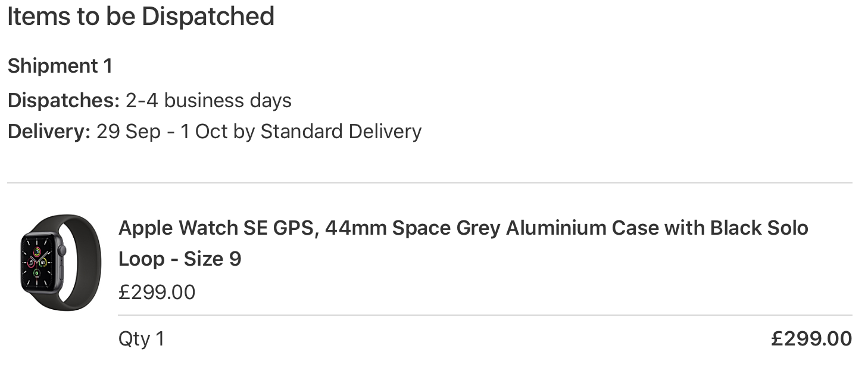This screenshot has width=868, height=386.
Task: Click the divider line above Qty row
Action: 485,315
